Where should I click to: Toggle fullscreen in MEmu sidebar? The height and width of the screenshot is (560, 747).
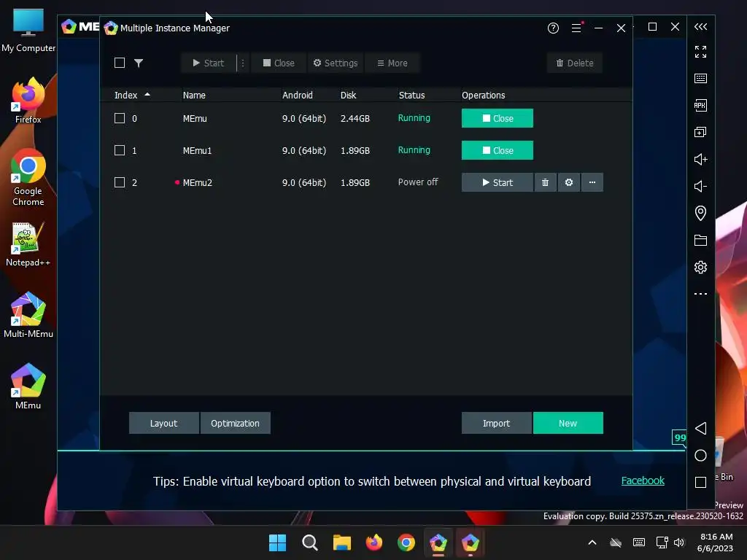pyautogui.click(x=700, y=52)
